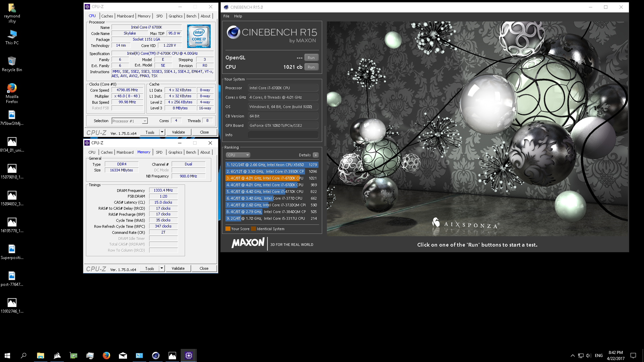The width and height of the screenshot is (644, 362).
Task: Open the Action Center notifications icon
Action: pos(633,355)
